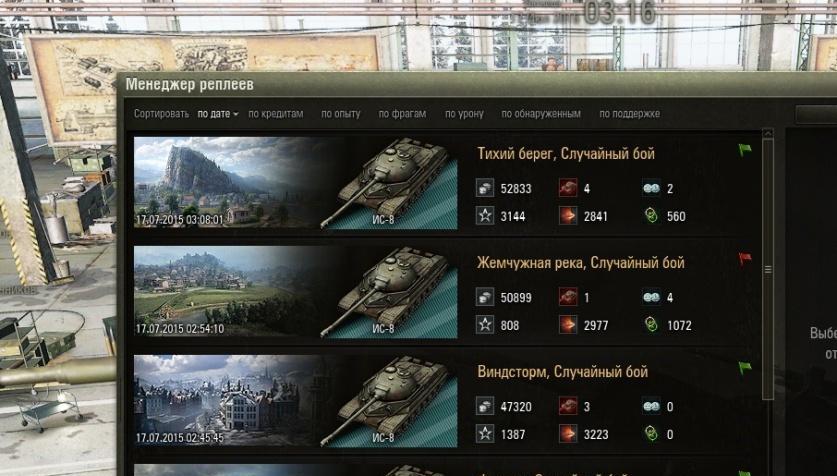Click the green flag on Виндсторм replay
The image size is (837, 476).
coord(745,368)
